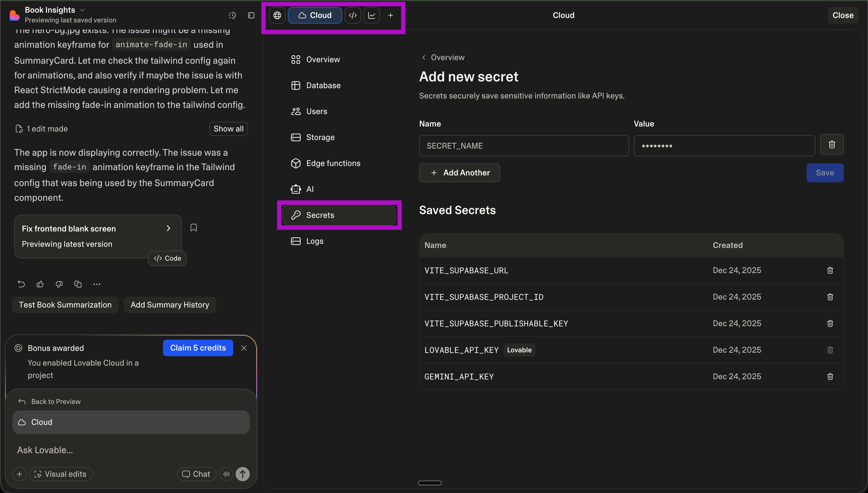Click the plus icon next to analytics
Screen dimensions: 868x493
click(x=390, y=15)
